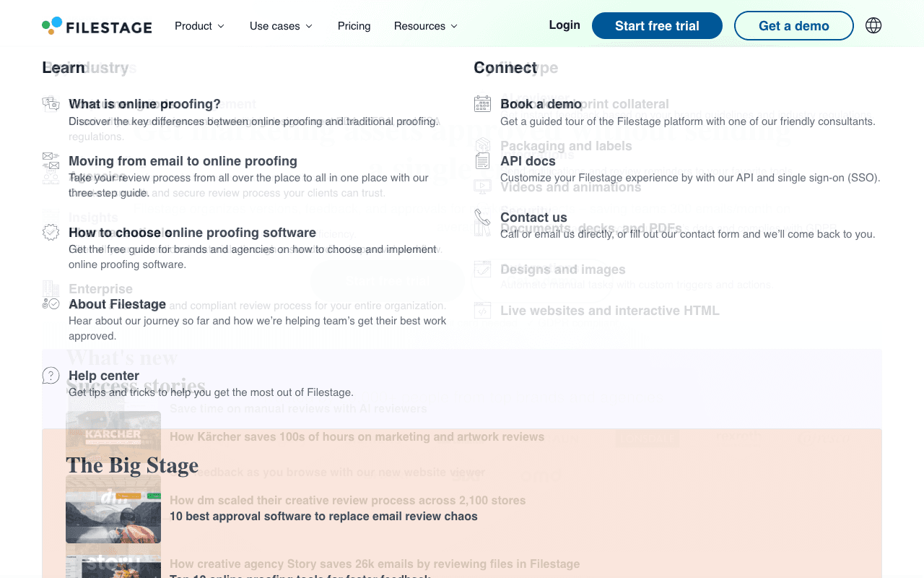Click the Learn section heading

64,68
